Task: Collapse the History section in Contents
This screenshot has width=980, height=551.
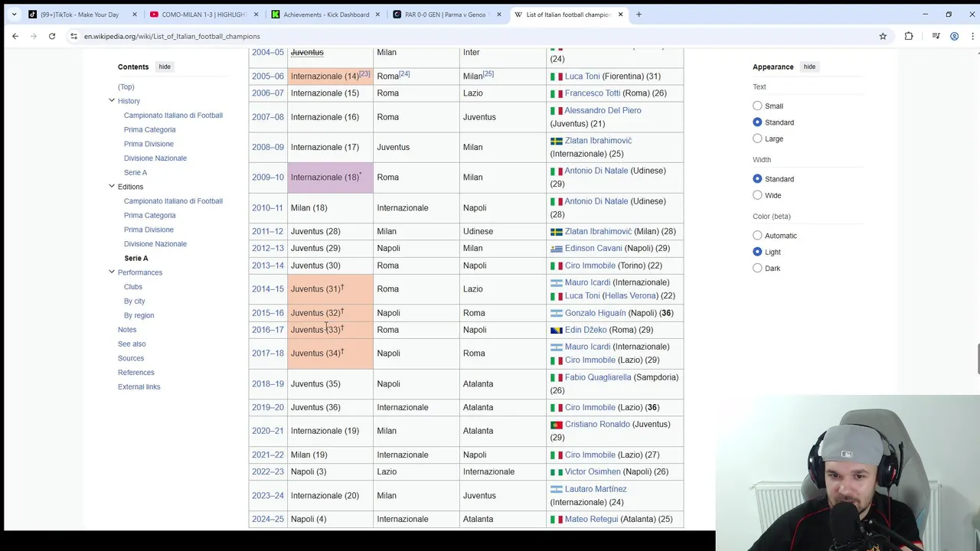Action: 112,100
